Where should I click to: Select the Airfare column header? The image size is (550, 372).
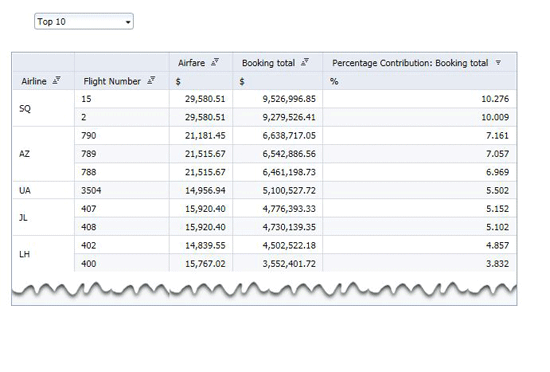[192, 63]
